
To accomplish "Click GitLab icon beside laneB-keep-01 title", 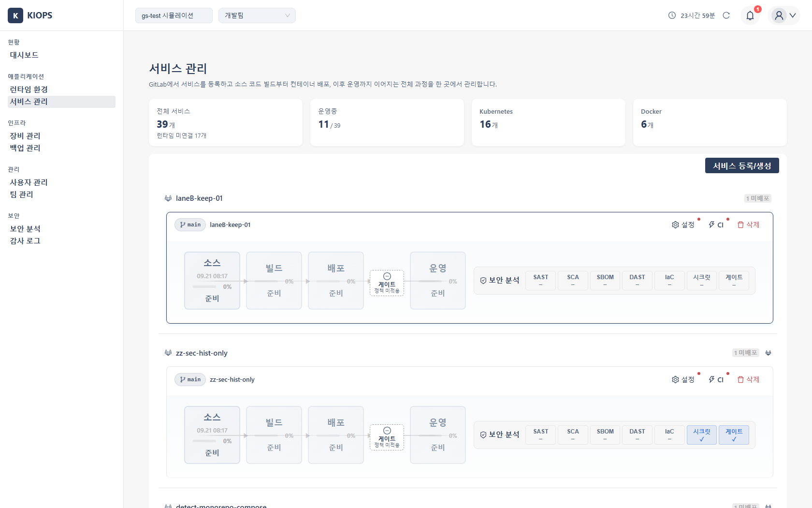I will 168,198.
